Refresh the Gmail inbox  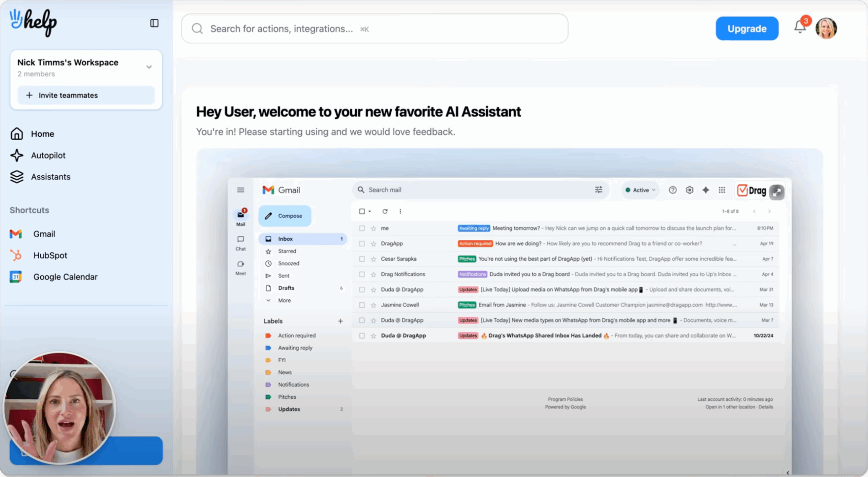pyautogui.click(x=385, y=211)
